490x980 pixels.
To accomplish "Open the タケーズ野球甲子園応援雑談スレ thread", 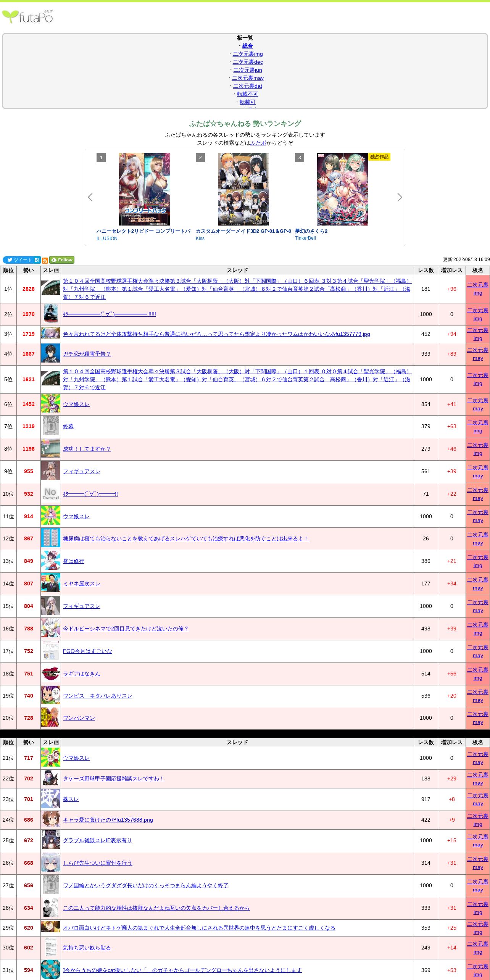I will pyautogui.click(x=114, y=779).
